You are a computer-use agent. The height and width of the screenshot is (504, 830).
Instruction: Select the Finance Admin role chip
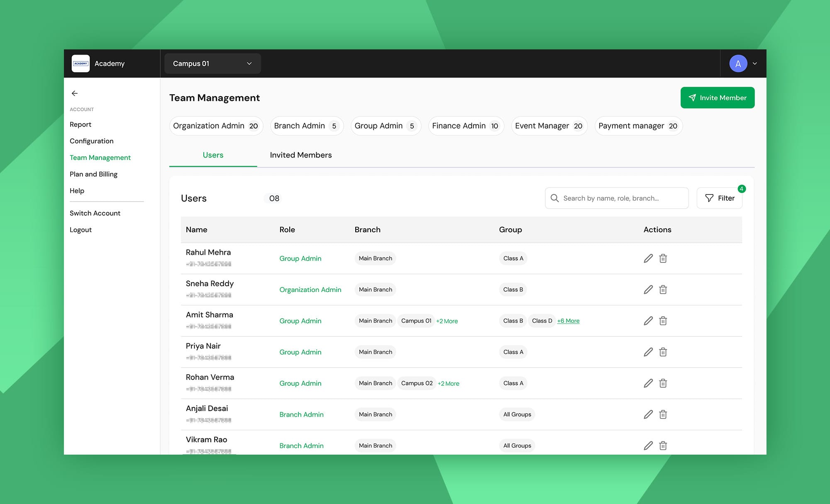466,126
